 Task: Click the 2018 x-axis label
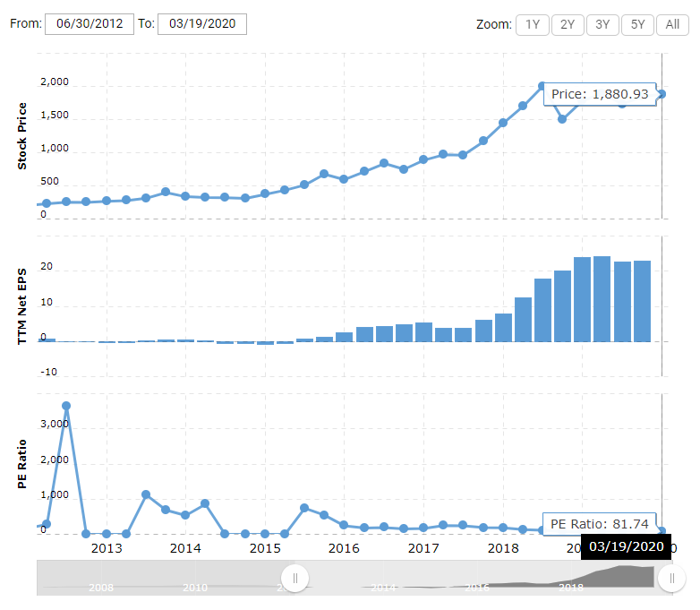[503, 548]
